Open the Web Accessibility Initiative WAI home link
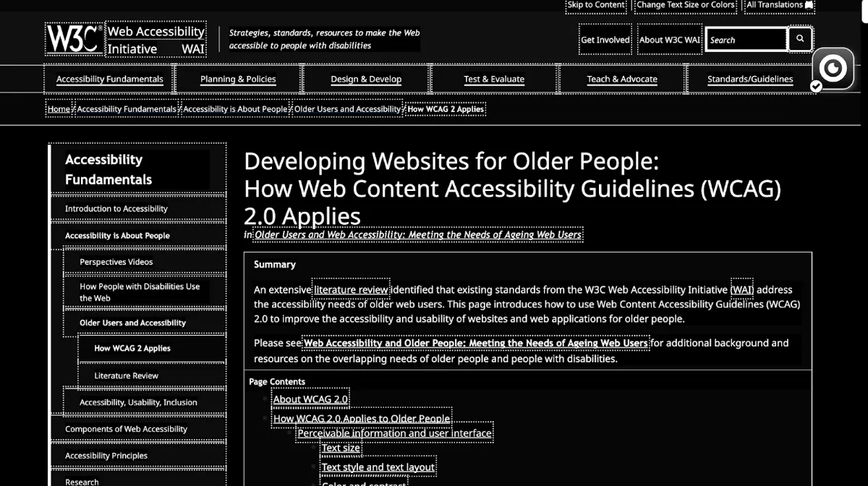The width and height of the screenshot is (868, 486). pyautogui.click(x=156, y=40)
